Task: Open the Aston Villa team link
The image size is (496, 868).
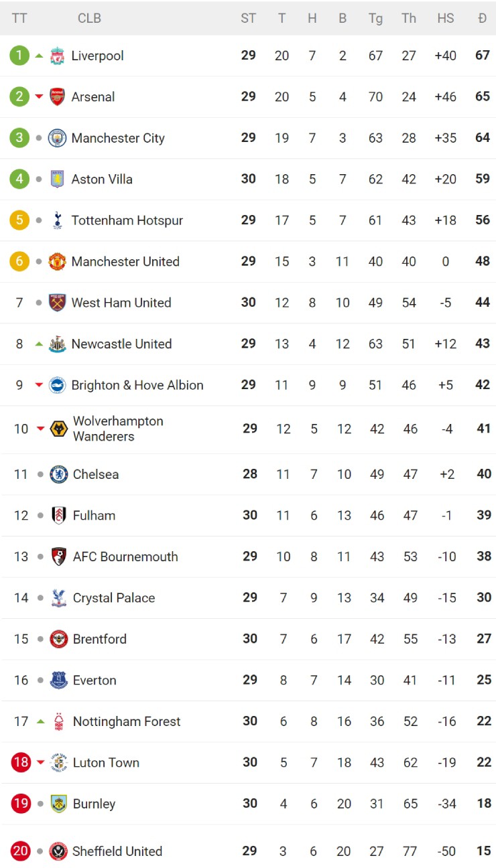Action: 102,179
